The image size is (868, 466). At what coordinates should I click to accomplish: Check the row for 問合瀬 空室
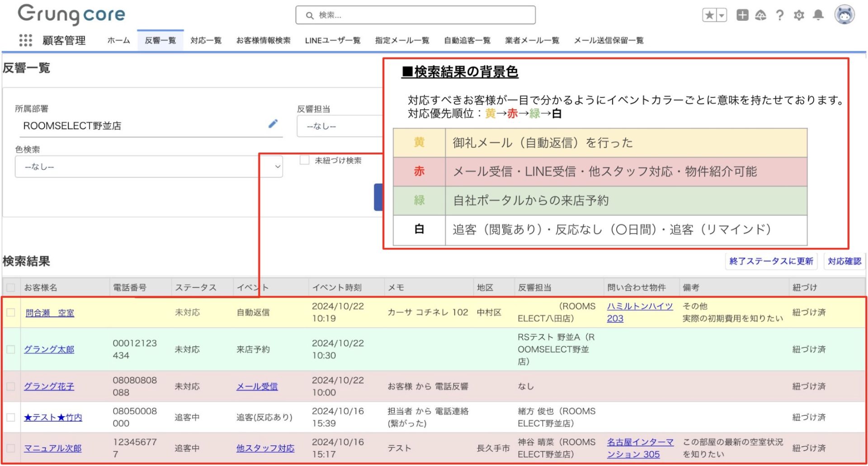point(11,313)
